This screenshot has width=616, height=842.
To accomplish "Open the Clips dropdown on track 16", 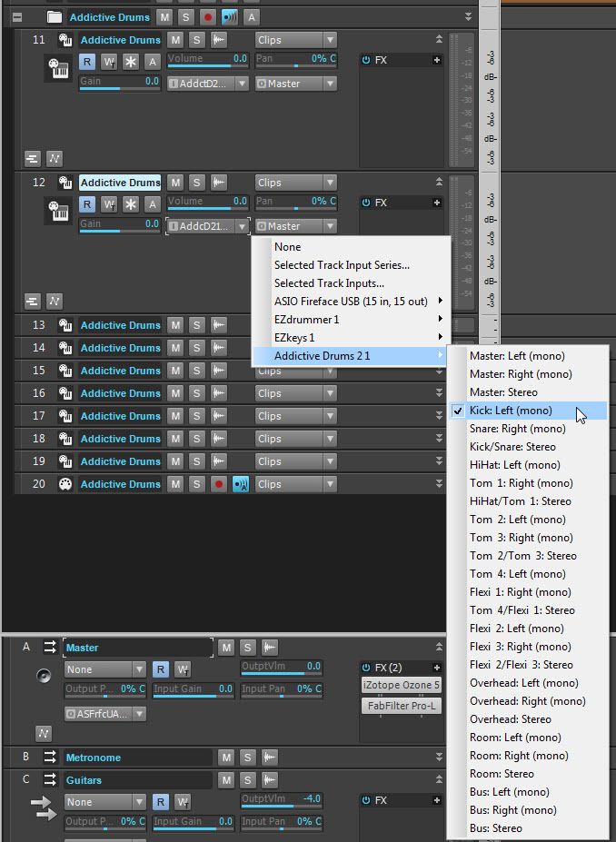I will [x=295, y=393].
